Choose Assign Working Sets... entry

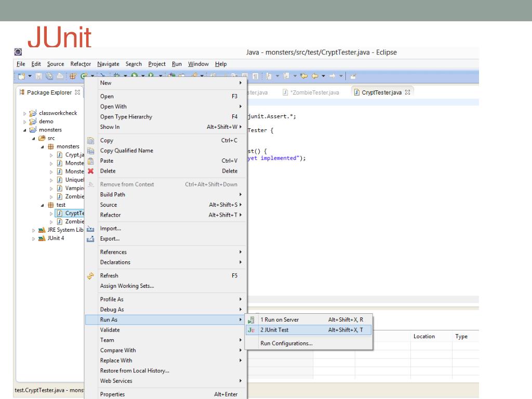[x=166, y=286]
